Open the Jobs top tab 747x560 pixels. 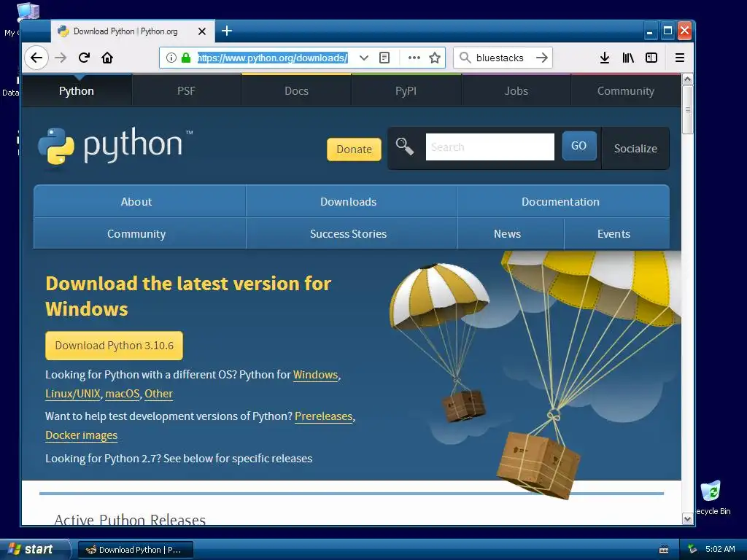pyautogui.click(x=516, y=91)
